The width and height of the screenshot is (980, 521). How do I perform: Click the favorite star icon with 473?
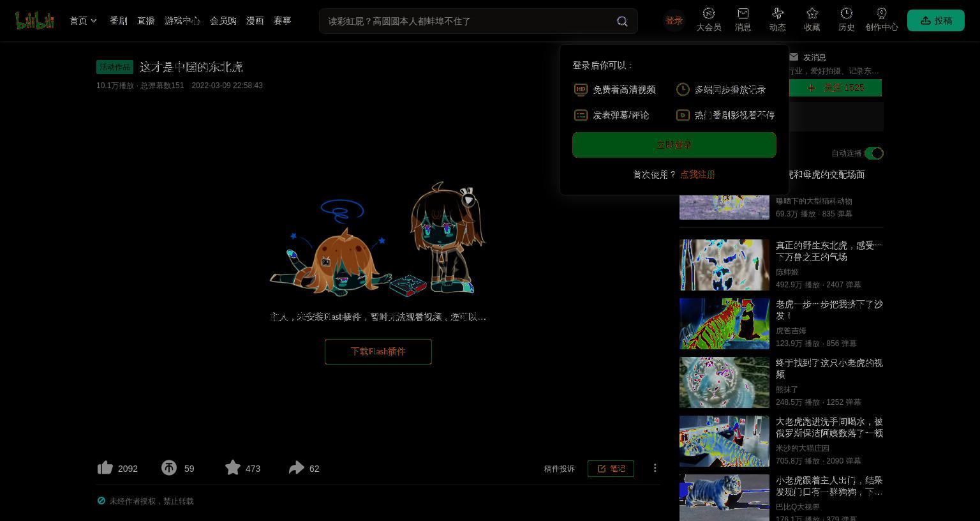pyautogui.click(x=233, y=468)
